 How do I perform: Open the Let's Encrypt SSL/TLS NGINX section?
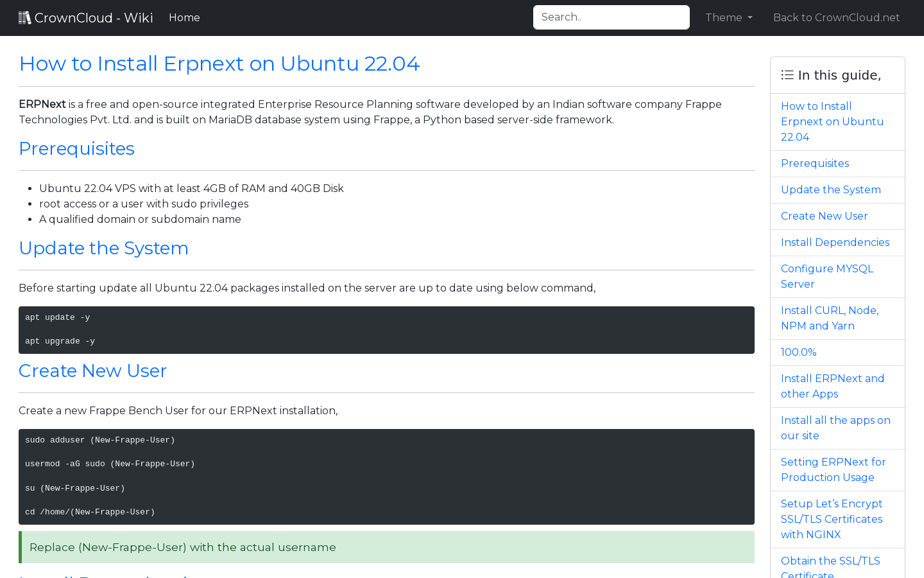[x=831, y=519]
